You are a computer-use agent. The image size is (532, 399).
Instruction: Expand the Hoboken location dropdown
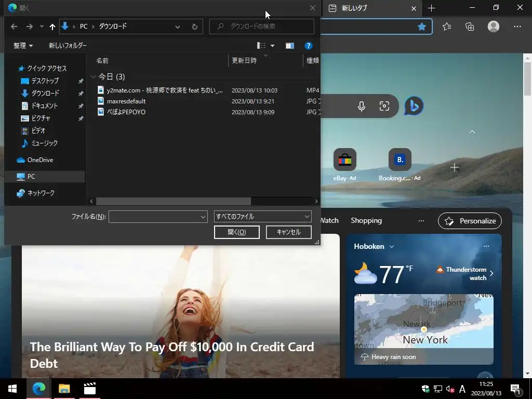(392, 247)
